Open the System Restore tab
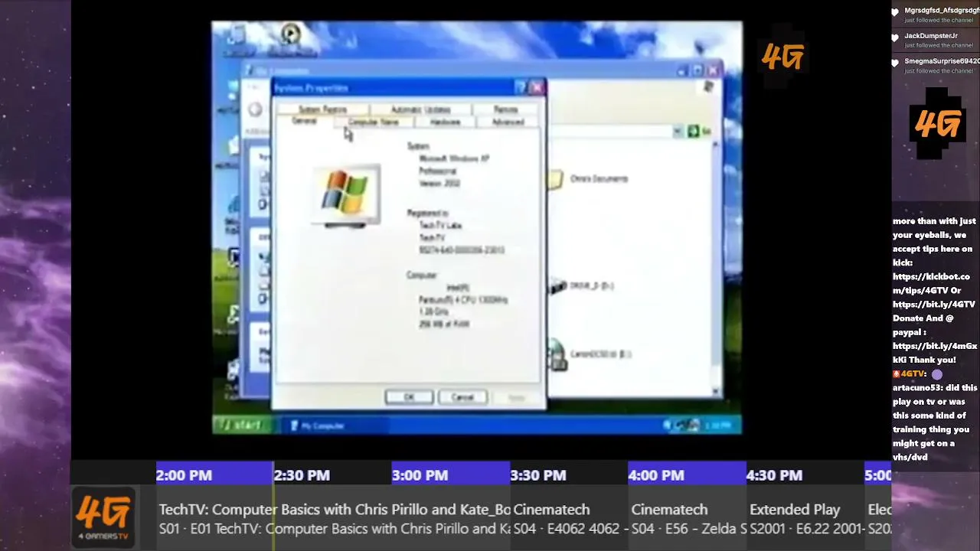The height and width of the screenshot is (551, 980). click(322, 109)
